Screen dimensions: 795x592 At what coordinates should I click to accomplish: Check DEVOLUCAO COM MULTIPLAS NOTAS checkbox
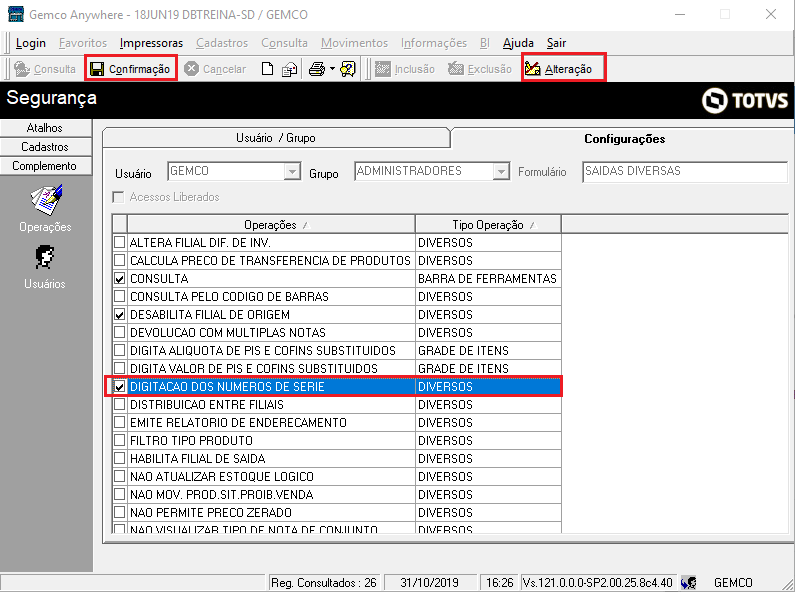point(120,332)
